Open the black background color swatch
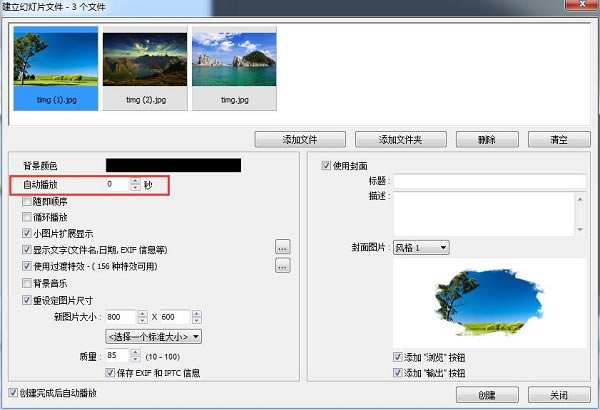 pos(173,165)
